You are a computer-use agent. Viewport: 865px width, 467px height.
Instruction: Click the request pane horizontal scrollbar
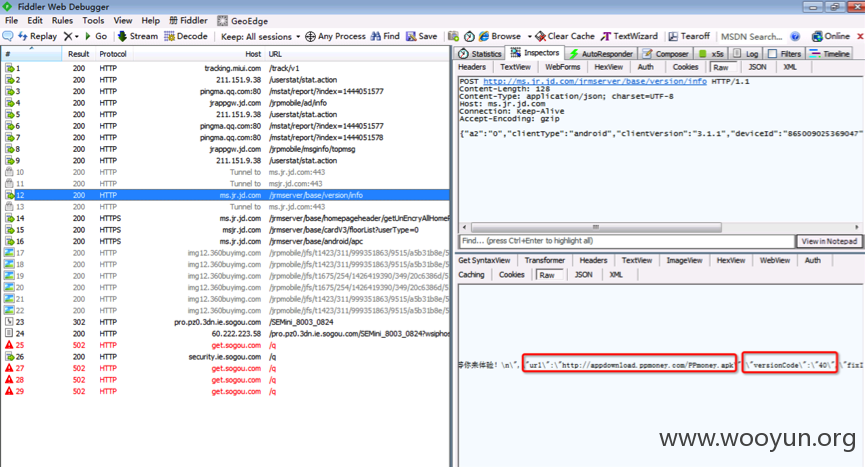596,227
